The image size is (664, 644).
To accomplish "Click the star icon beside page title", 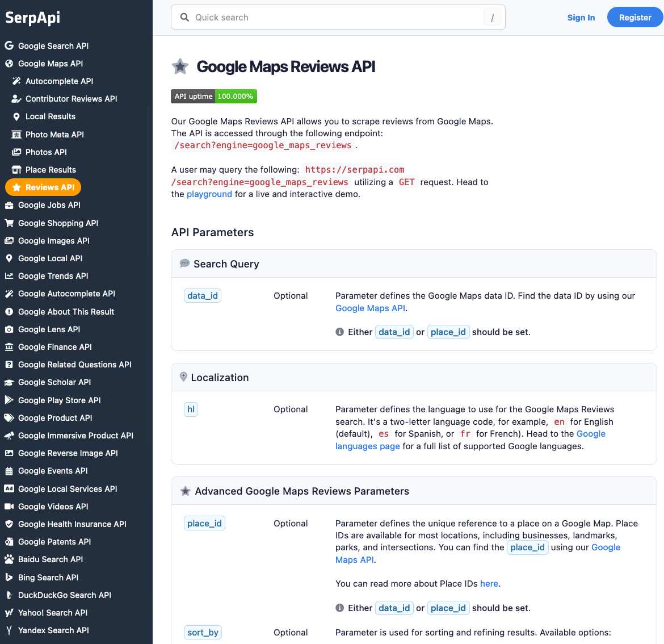I will [x=180, y=66].
